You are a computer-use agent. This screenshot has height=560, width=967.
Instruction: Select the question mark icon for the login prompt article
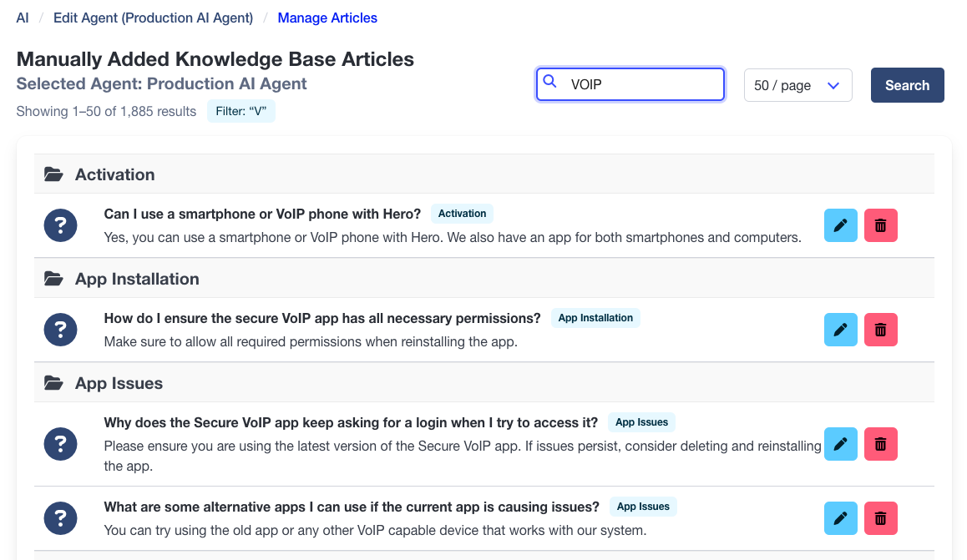pos(60,443)
